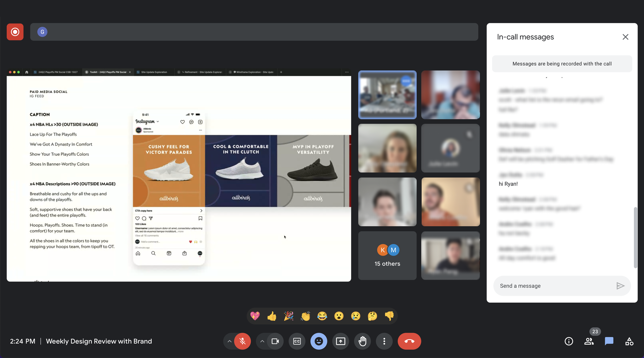
Task: Open the Instagram messenger icon
Action: 191,122
